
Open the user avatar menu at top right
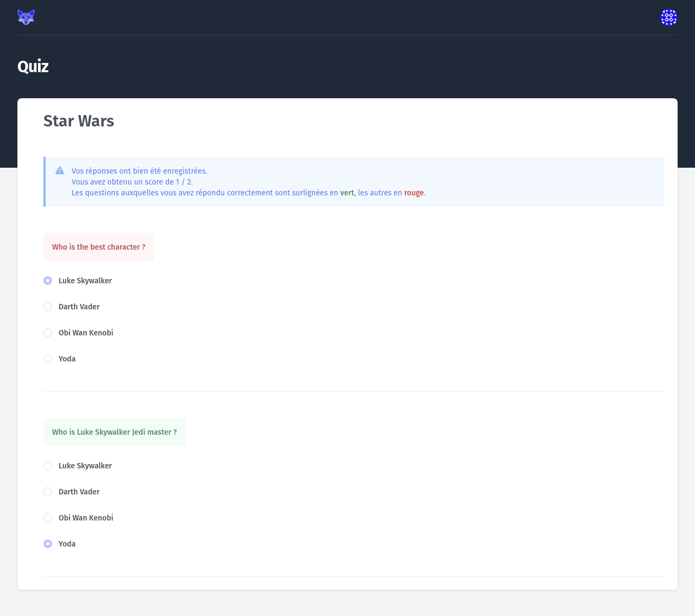669,17
